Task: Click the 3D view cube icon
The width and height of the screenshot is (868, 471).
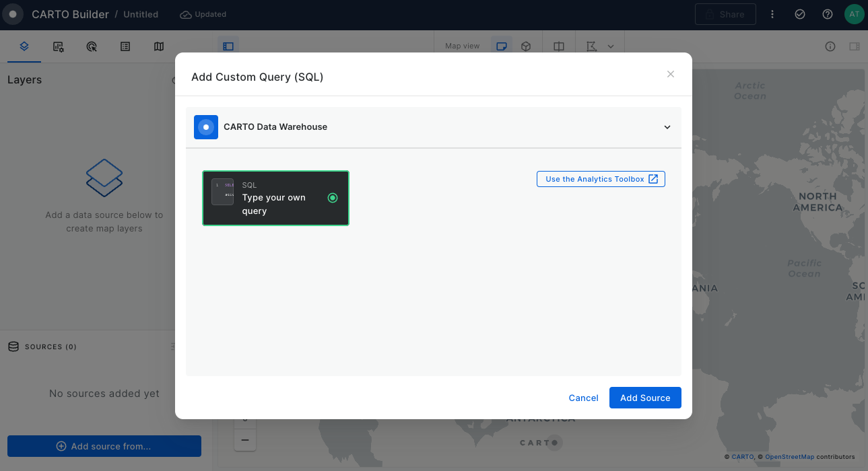Action: 526,46
